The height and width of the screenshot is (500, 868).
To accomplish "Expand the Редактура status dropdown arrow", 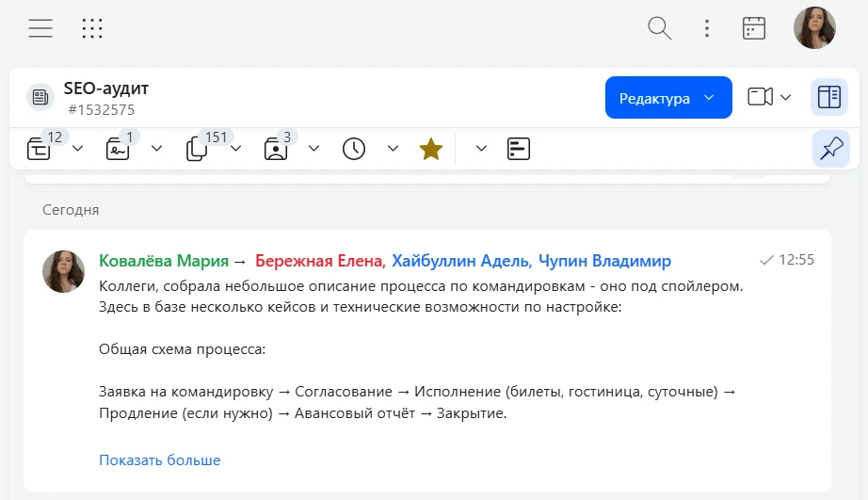I will pyautogui.click(x=709, y=97).
